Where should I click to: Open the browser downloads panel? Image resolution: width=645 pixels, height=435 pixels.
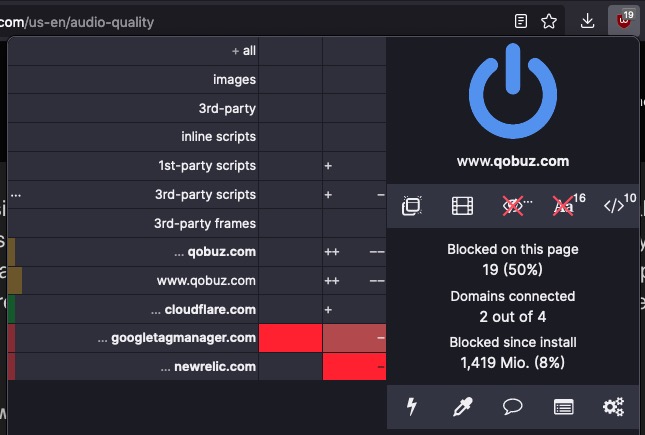pyautogui.click(x=587, y=21)
